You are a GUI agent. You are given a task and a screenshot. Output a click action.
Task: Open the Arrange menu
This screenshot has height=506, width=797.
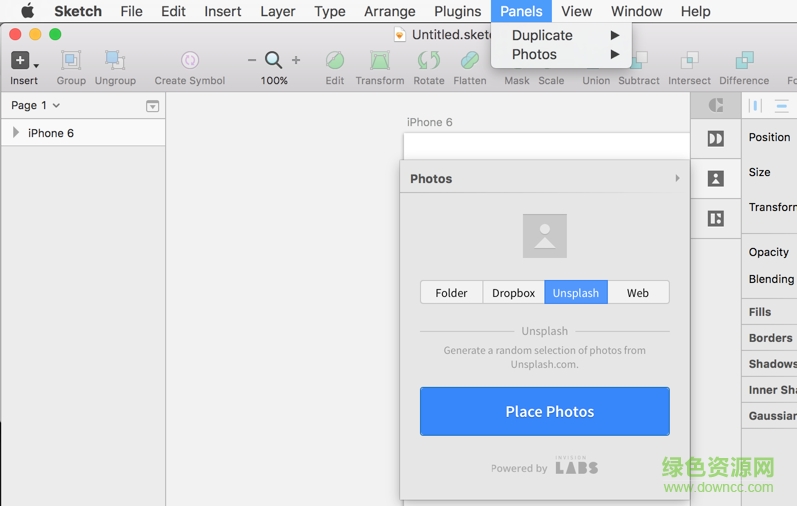pyautogui.click(x=389, y=11)
